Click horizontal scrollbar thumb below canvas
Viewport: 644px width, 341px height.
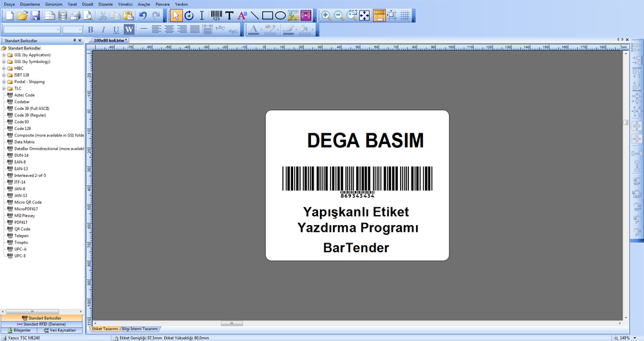pyautogui.click(x=232, y=324)
